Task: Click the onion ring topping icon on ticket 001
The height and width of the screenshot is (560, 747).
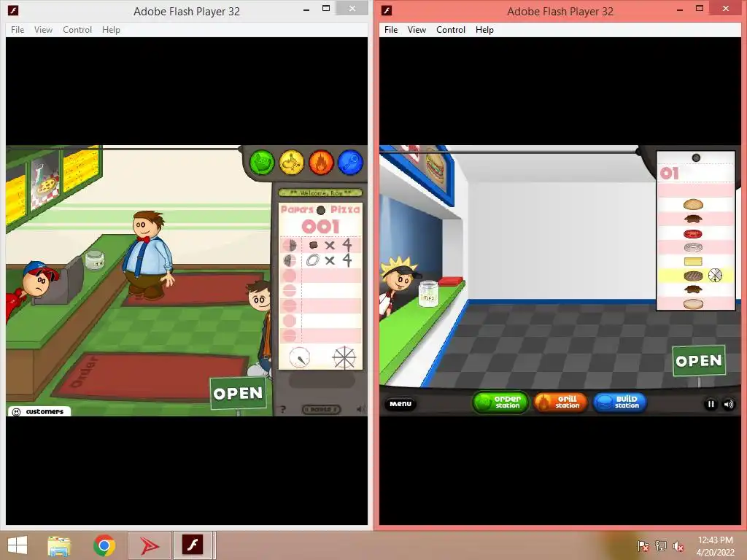Action: pyautogui.click(x=312, y=260)
